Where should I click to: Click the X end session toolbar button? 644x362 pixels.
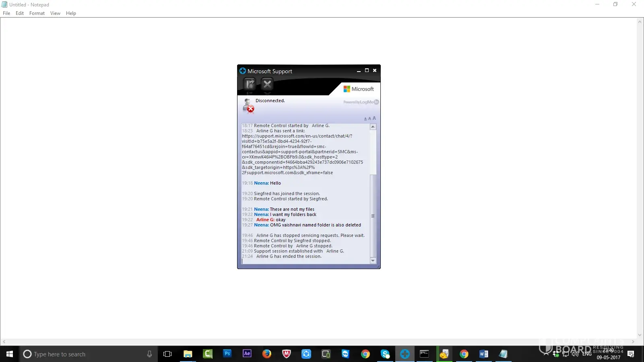click(267, 84)
